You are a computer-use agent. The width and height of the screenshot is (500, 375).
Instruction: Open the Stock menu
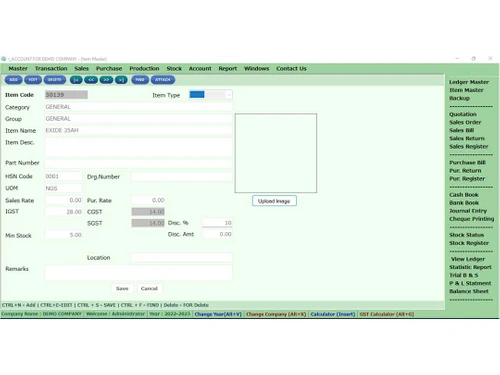[x=174, y=68]
